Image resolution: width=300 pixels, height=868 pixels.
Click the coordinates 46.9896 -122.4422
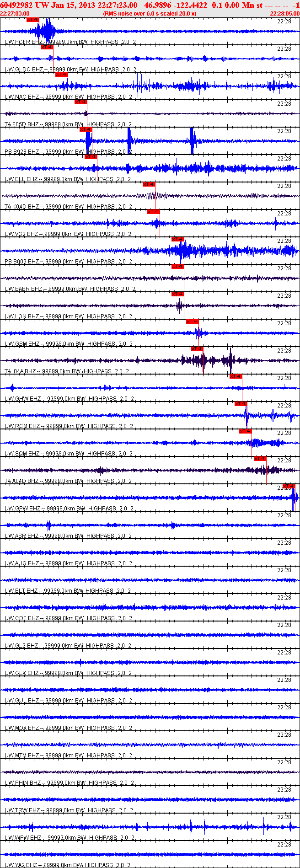pyautogui.click(x=176, y=5)
